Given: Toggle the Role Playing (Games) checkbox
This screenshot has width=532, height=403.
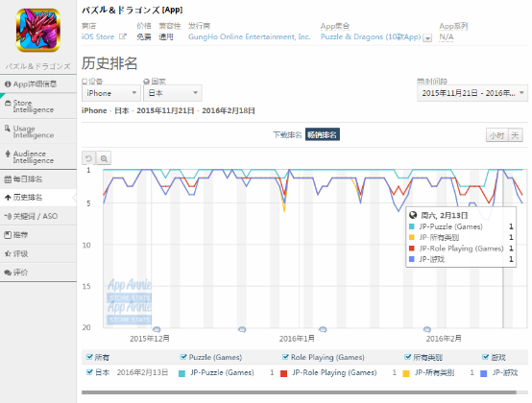Looking at the screenshot, I should (x=285, y=357).
